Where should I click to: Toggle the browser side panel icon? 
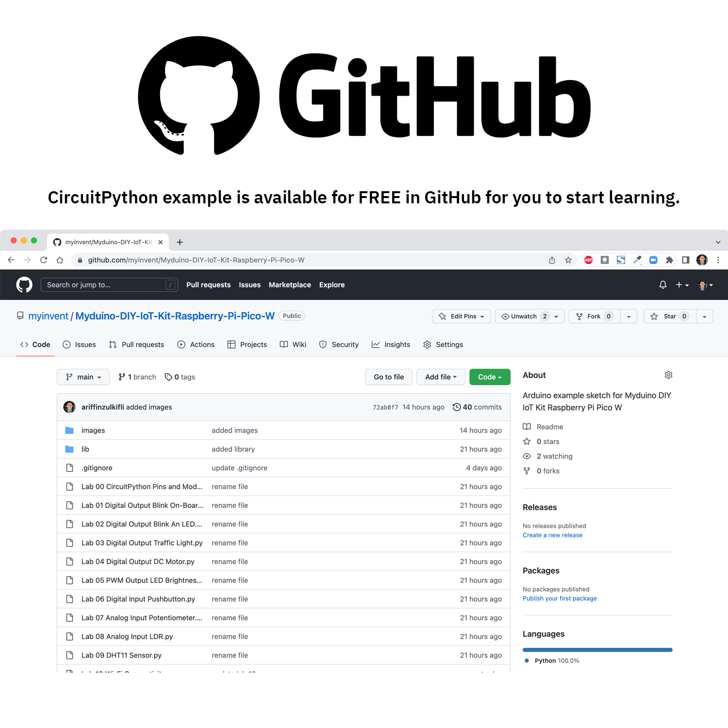point(686,260)
